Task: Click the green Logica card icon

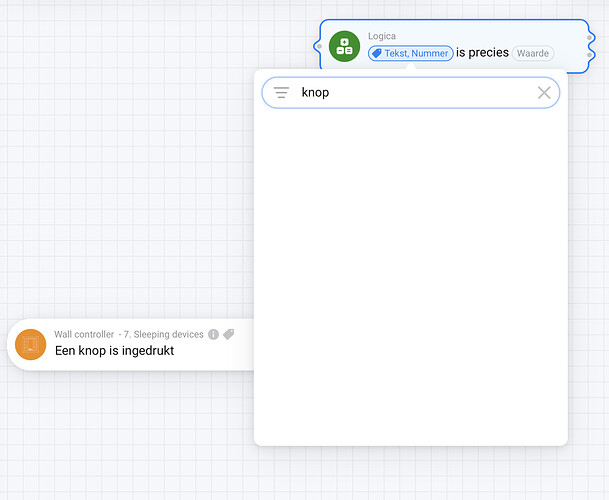Action: coord(344,46)
